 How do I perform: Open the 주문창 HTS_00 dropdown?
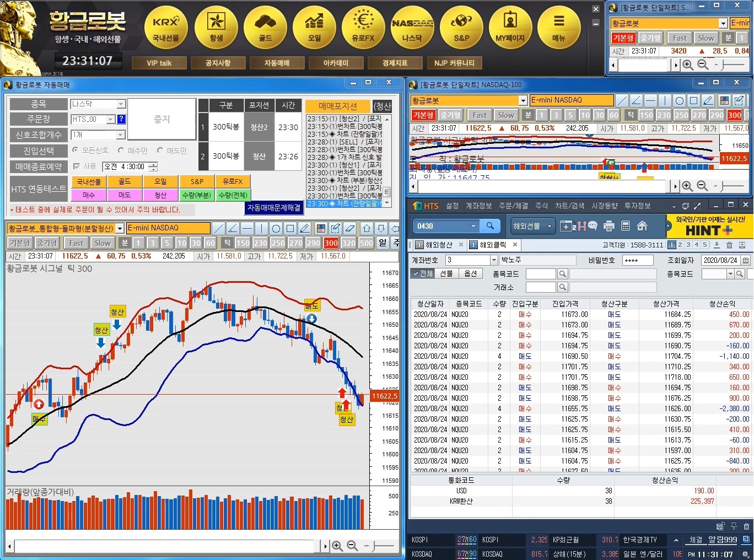[x=111, y=119]
